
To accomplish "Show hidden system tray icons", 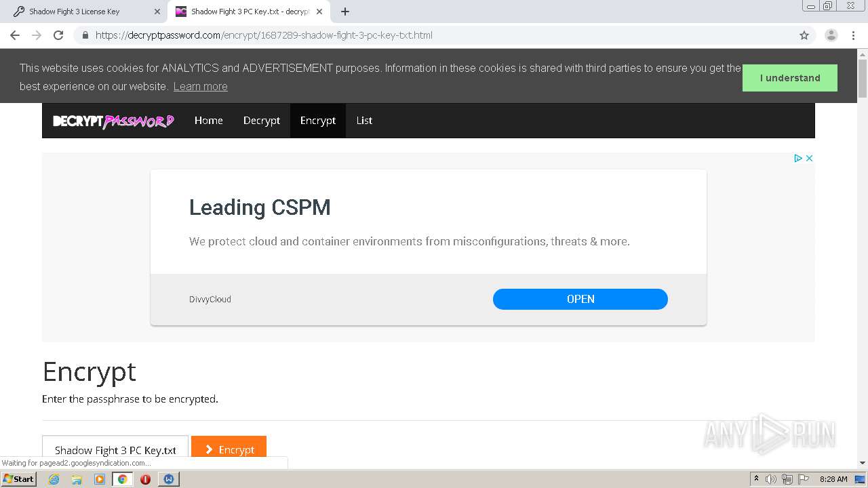I will [756, 479].
